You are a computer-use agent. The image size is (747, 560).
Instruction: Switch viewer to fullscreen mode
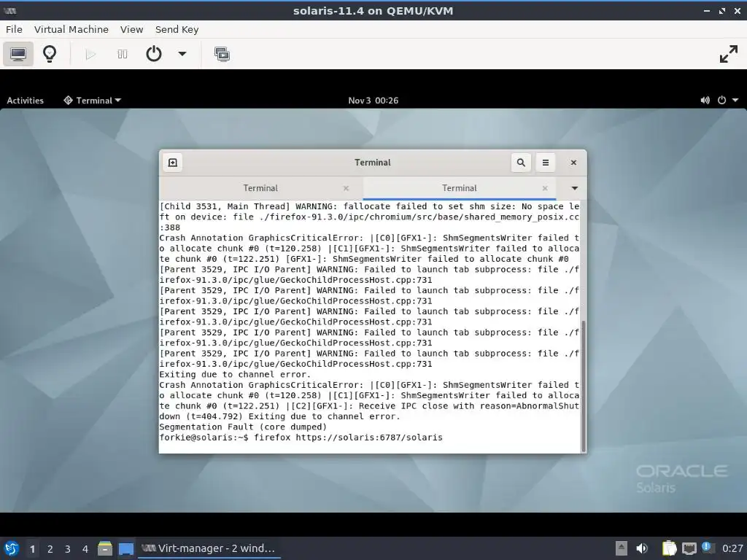click(729, 54)
